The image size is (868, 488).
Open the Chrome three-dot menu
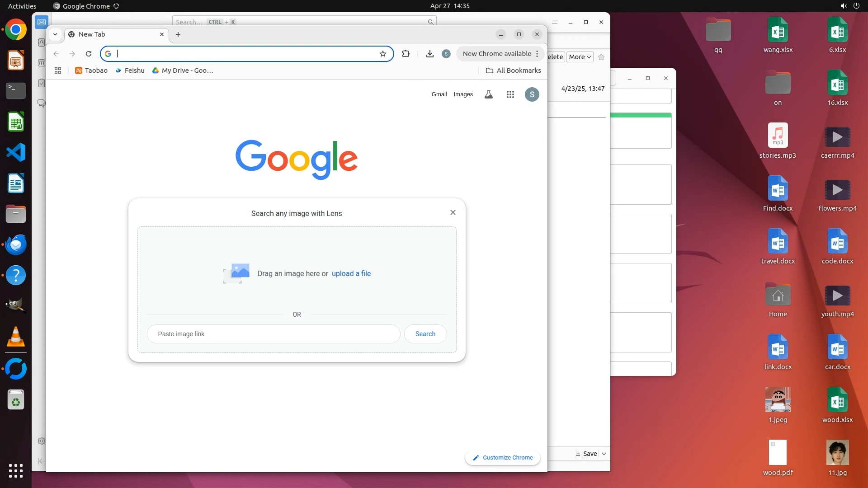[537, 54]
